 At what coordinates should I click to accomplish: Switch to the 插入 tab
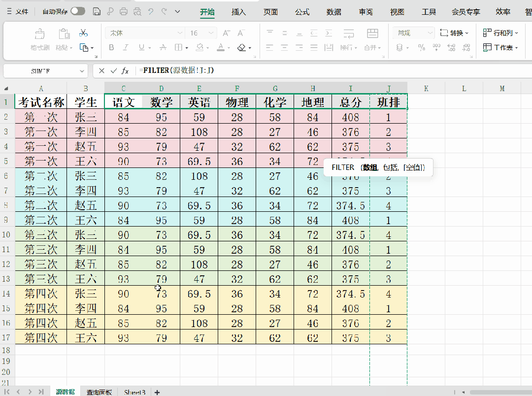point(238,12)
